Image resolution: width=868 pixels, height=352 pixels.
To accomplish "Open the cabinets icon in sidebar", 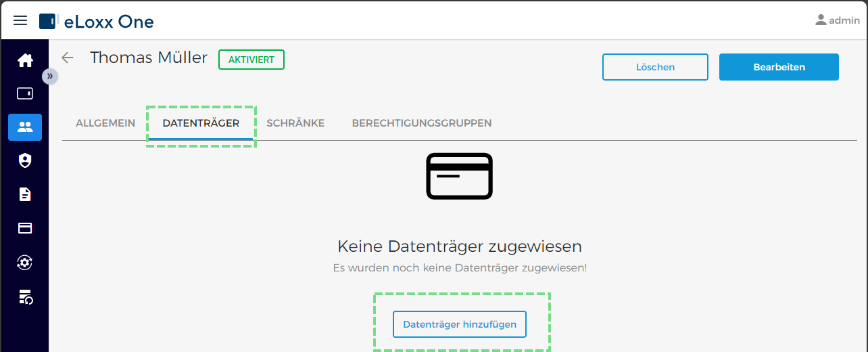I will [x=25, y=93].
